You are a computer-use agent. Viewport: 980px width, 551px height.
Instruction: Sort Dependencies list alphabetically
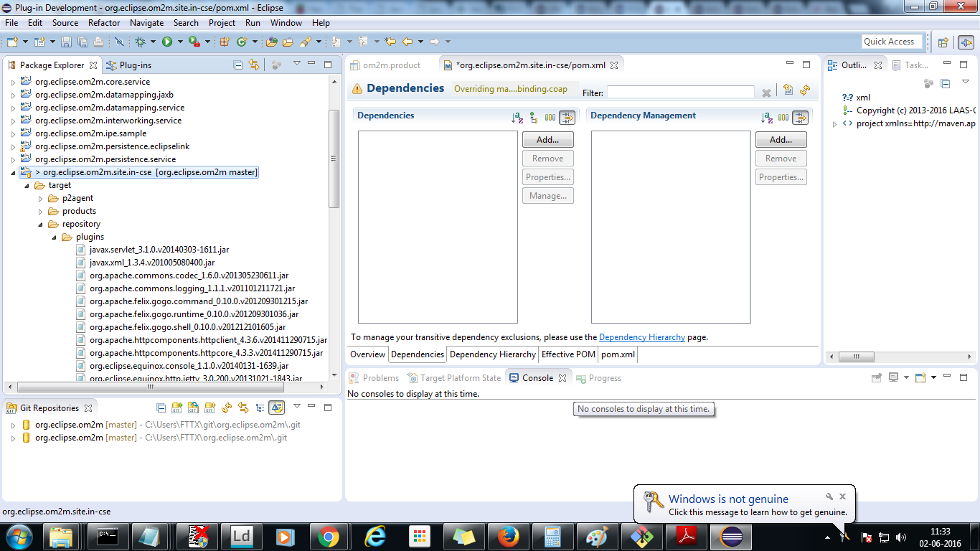point(517,118)
